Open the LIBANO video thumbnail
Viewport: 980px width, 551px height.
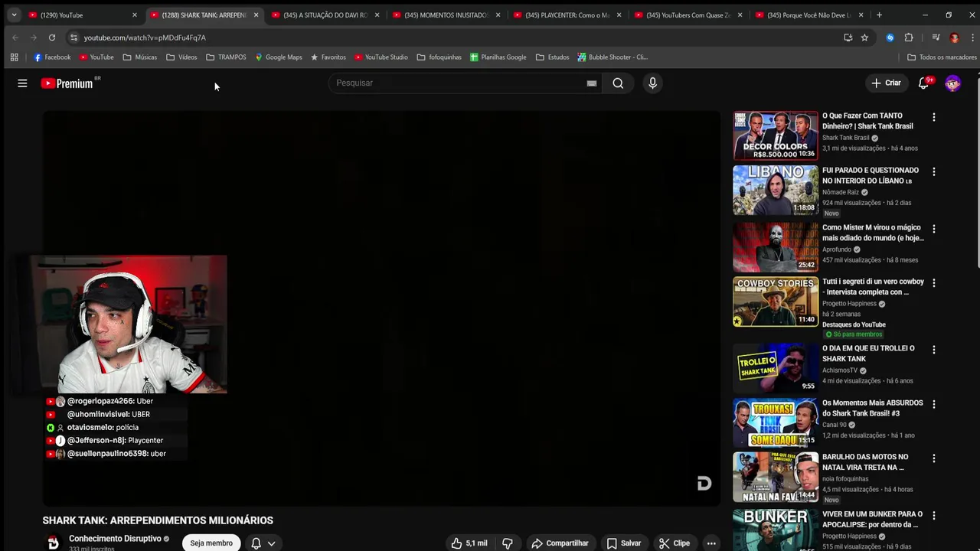[x=775, y=191]
